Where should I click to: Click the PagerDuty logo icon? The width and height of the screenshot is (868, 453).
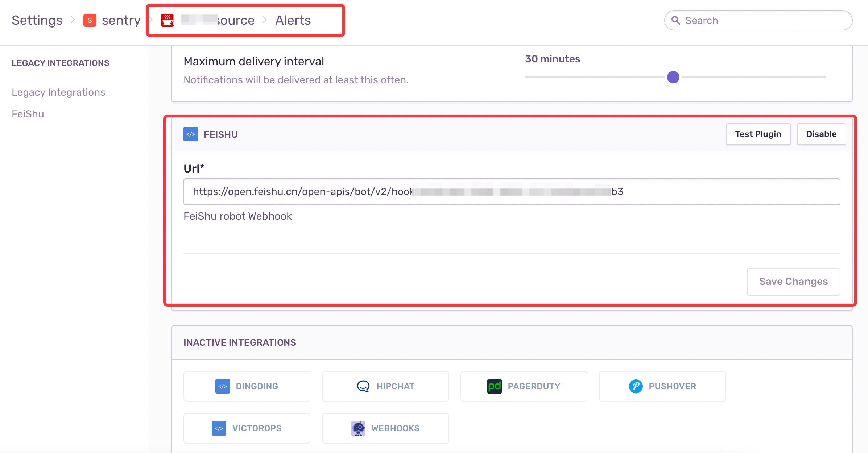coord(495,386)
